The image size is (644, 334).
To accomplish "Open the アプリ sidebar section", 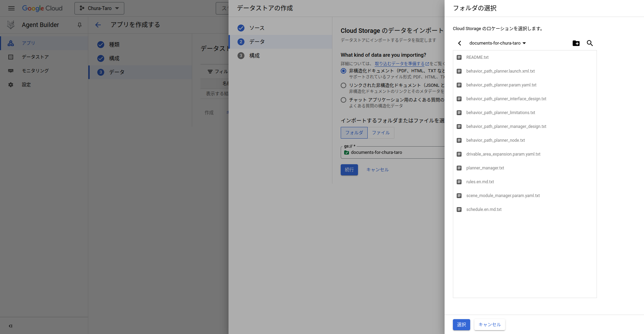I will 44,43.
